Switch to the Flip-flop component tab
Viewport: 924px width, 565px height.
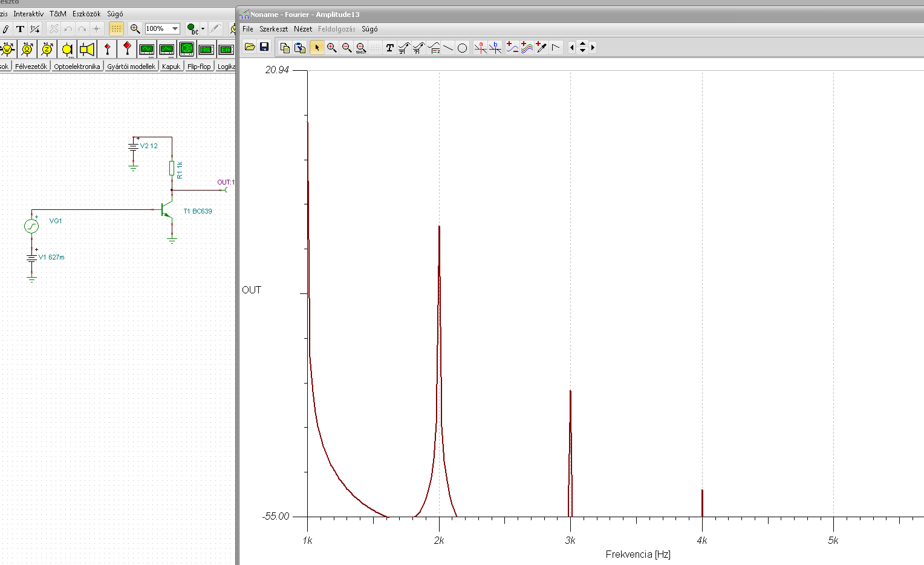[199, 67]
